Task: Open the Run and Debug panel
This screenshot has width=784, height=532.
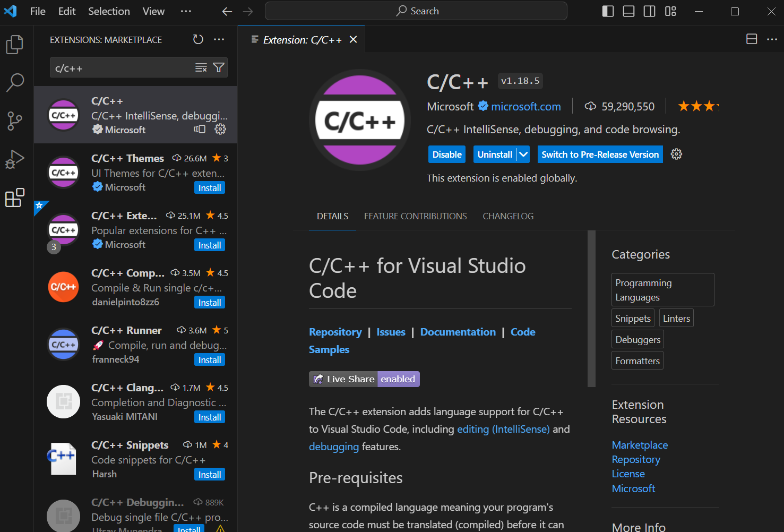Action: (x=14, y=158)
